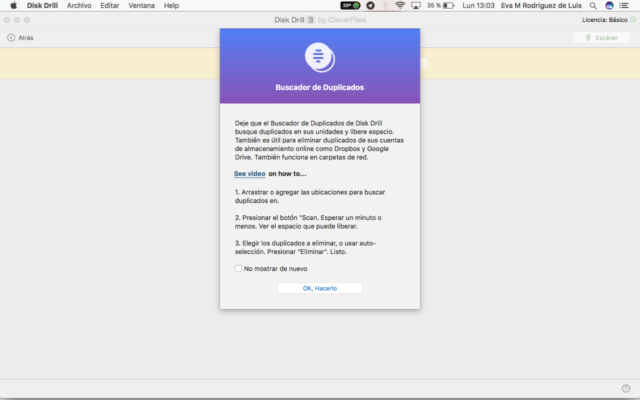Open the Bluetooth menu bar icon
The height and width of the screenshot is (400, 640).
click(385, 5)
